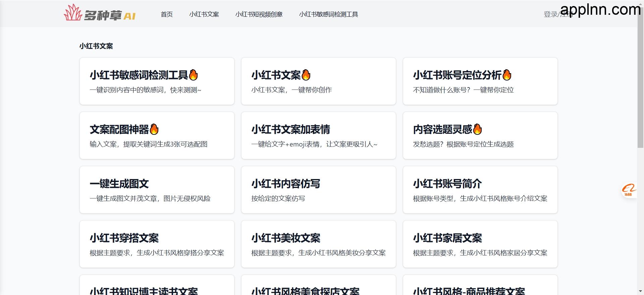This screenshot has height=295, width=644.
Task: Click the text 发愁选题？根据账号定位生成选题
Action: pos(463,144)
